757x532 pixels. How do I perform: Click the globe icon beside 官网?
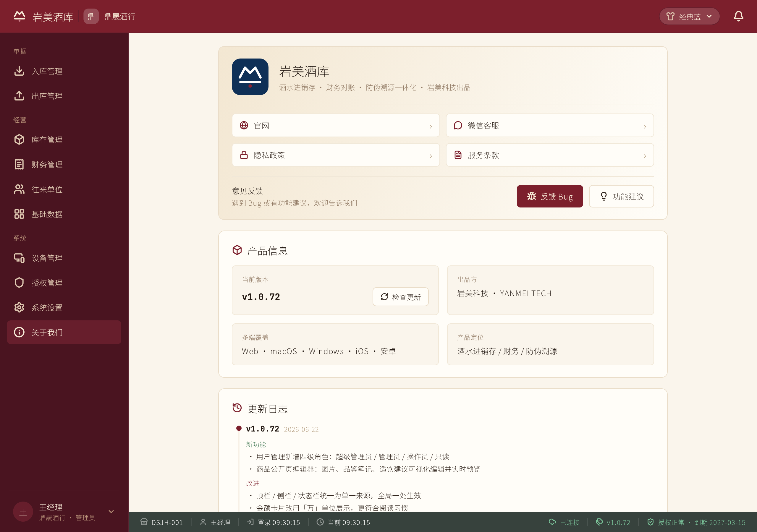(244, 125)
